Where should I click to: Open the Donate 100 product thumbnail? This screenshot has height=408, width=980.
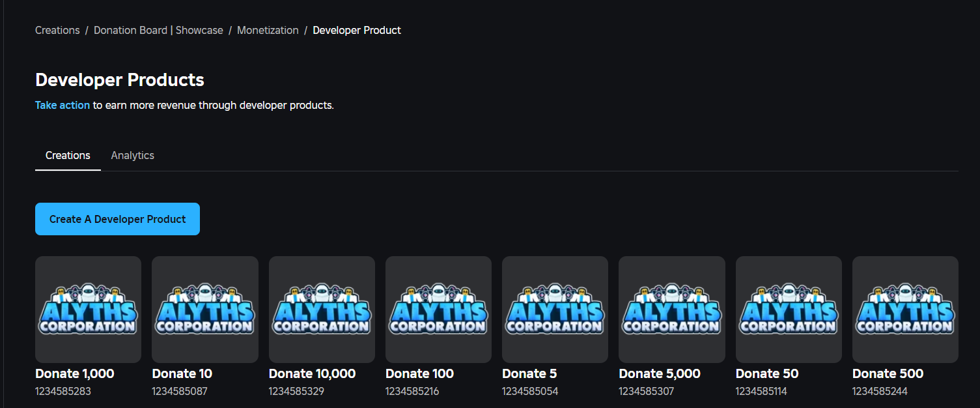coord(438,310)
